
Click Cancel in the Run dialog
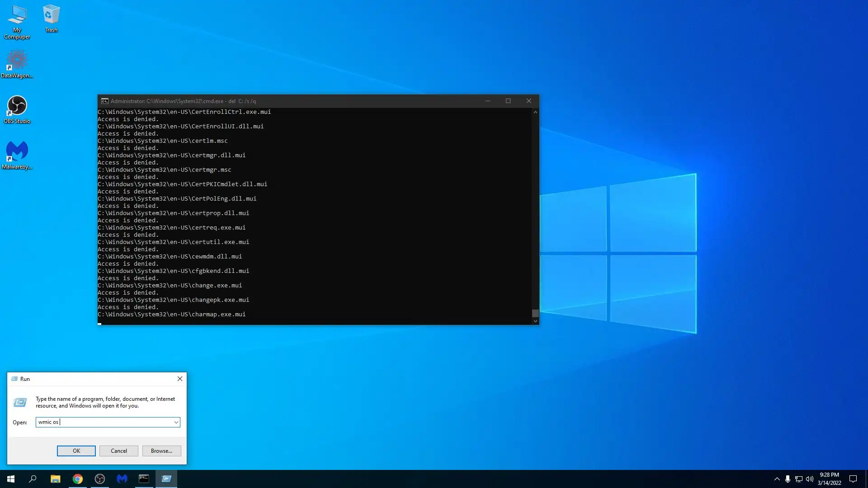pos(119,451)
